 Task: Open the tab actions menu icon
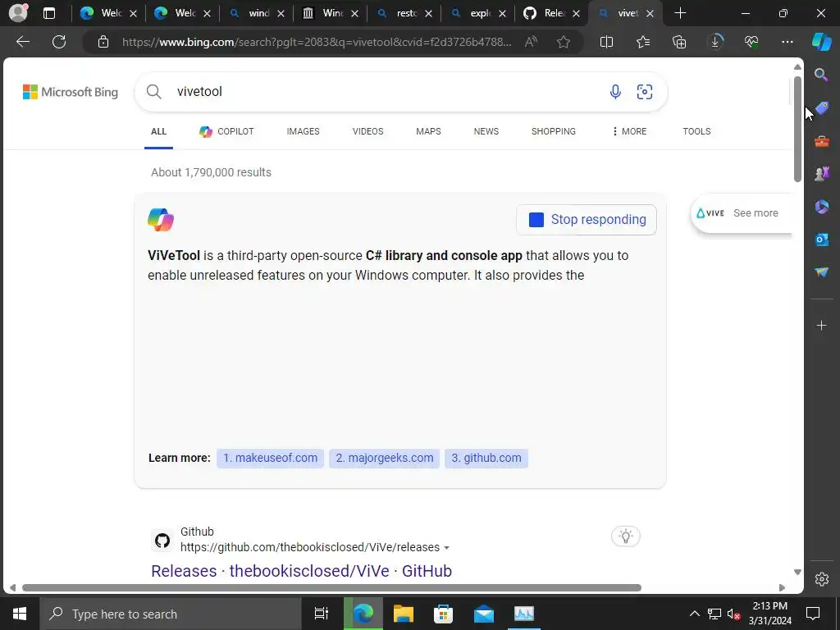[x=49, y=13]
